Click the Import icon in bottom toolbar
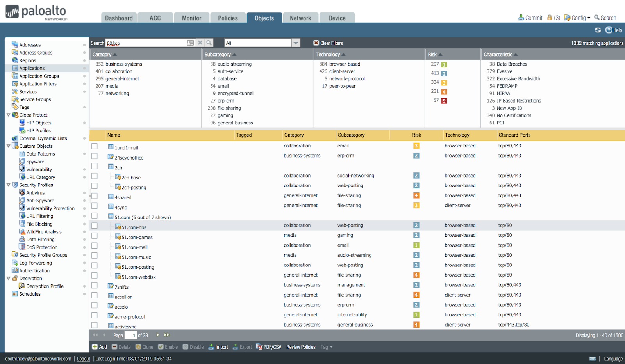625x364 pixels. (211, 347)
